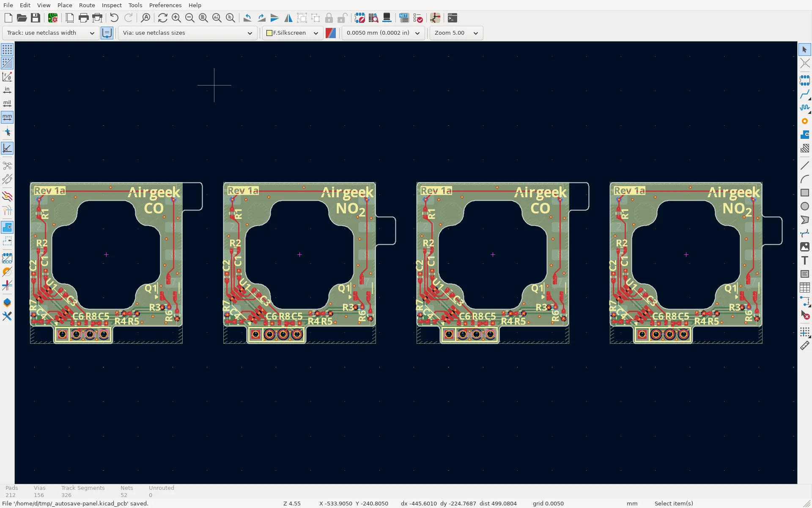
Task: Toggle polar coordinates display
Action: (x=7, y=77)
